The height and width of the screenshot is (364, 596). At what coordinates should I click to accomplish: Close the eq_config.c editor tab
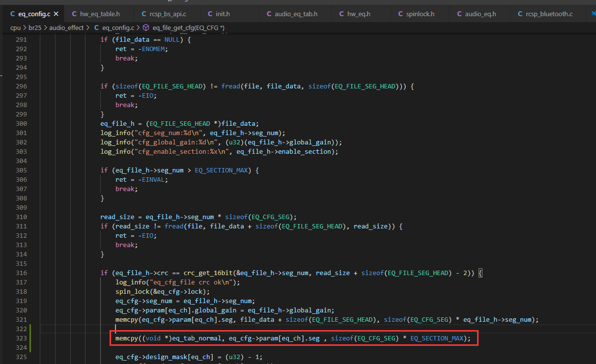(x=56, y=14)
